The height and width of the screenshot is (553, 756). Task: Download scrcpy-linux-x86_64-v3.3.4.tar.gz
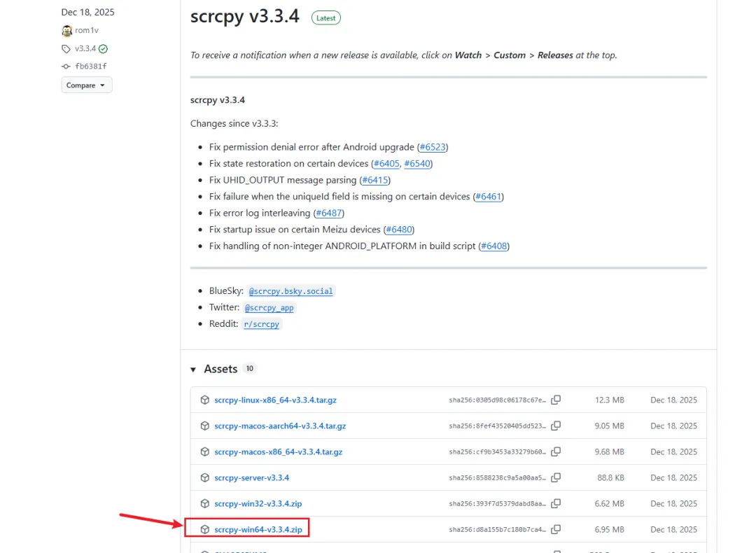click(275, 400)
